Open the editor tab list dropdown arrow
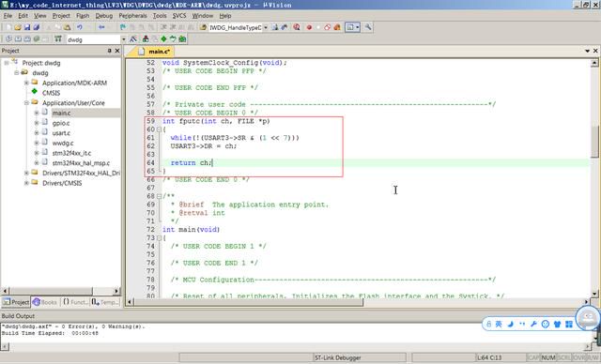This screenshot has height=364, width=601. (587, 51)
